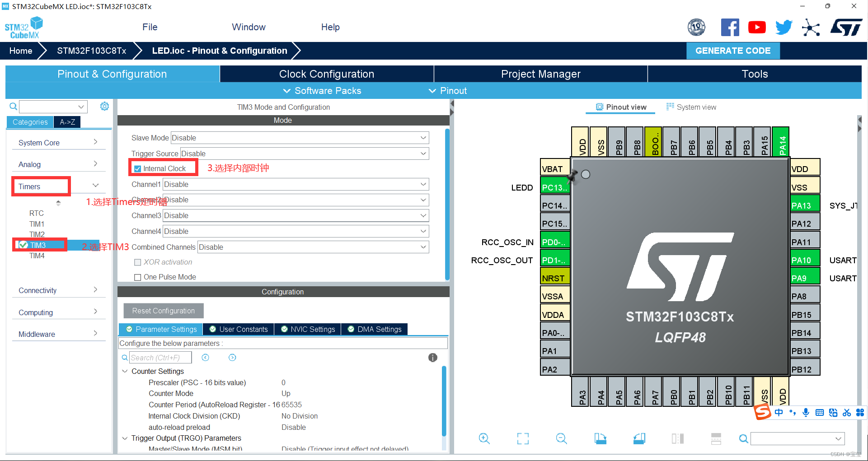Expand the System Core category

pyautogui.click(x=59, y=143)
